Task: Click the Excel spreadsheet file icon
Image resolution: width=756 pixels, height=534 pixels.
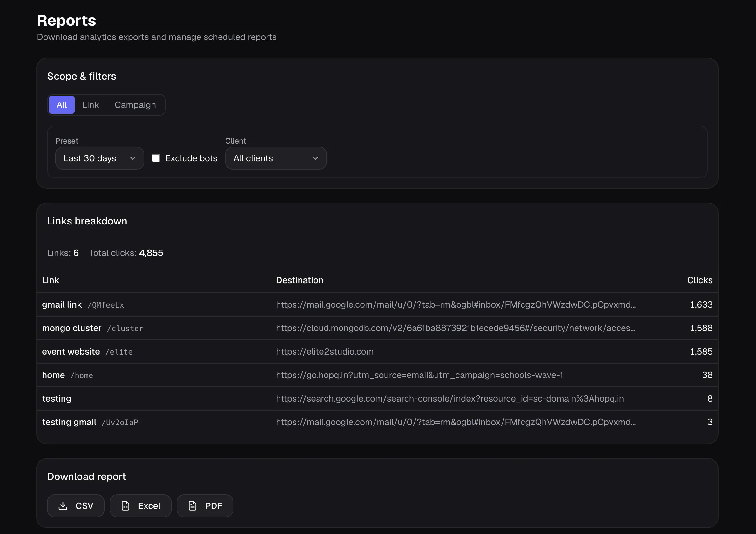Action: [x=125, y=506]
